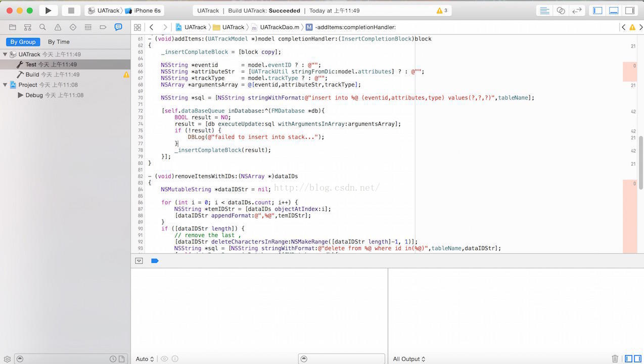Switch to the Version editor
Viewport: 644px width, 364px height.
(x=577, y=11)
